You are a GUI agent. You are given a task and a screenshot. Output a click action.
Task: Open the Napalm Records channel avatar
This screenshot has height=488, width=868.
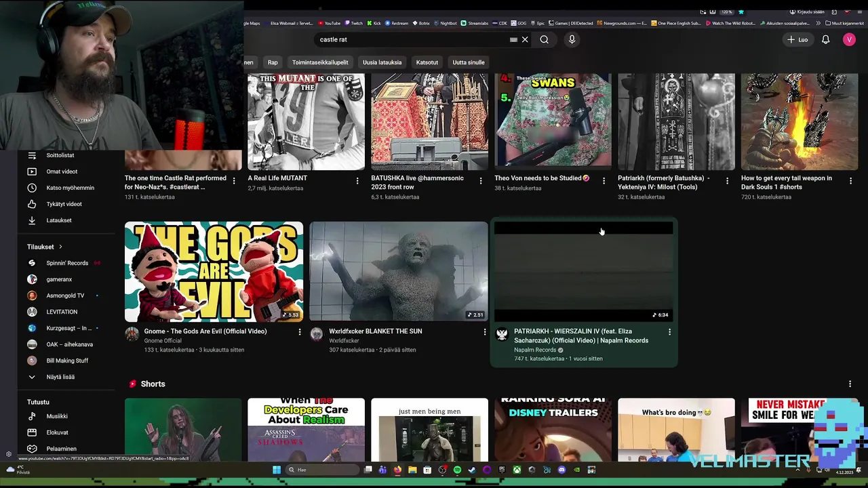pyautogui.click(x=502, y=333)
